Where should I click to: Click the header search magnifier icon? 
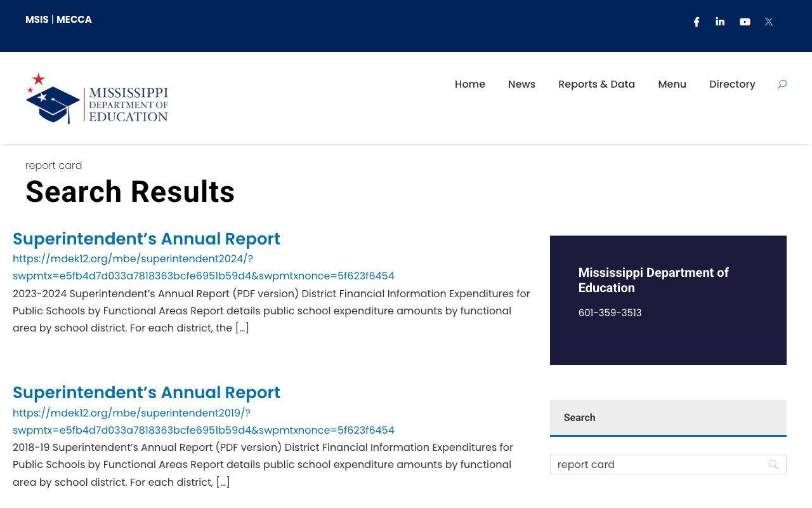(x=782, y=84)
